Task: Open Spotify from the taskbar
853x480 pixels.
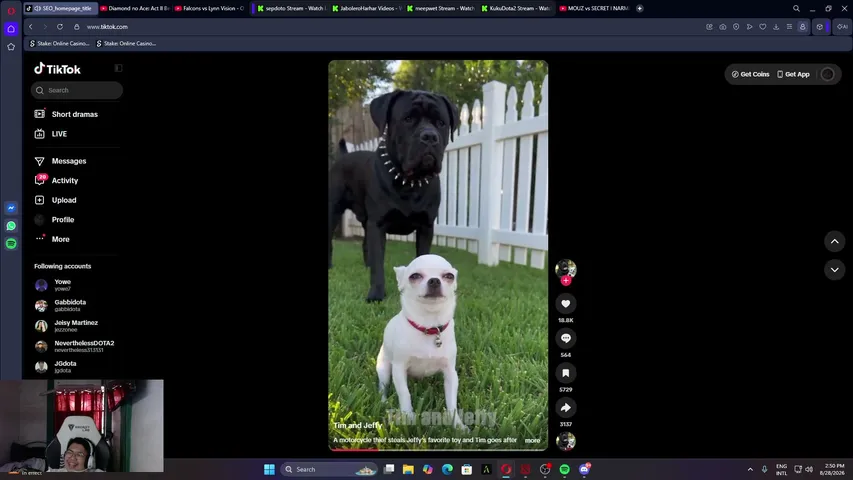Action: click(564, 469)
